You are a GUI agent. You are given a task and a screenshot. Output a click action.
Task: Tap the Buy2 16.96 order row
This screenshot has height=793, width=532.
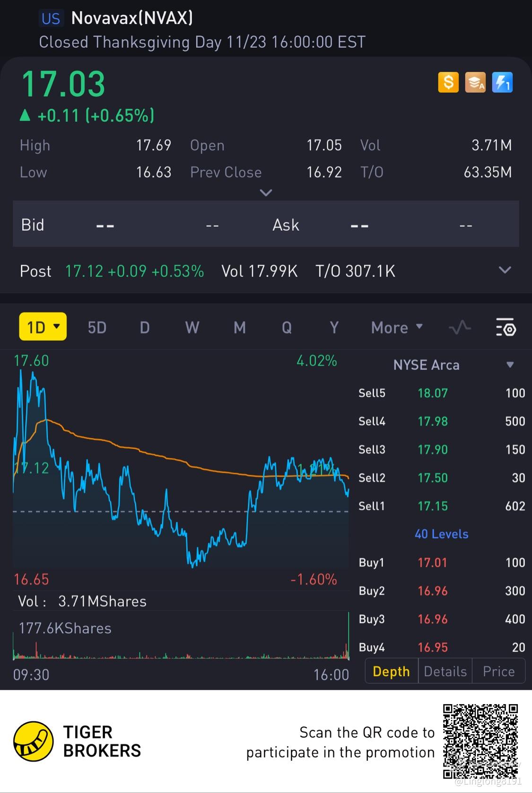click(442, 591)
